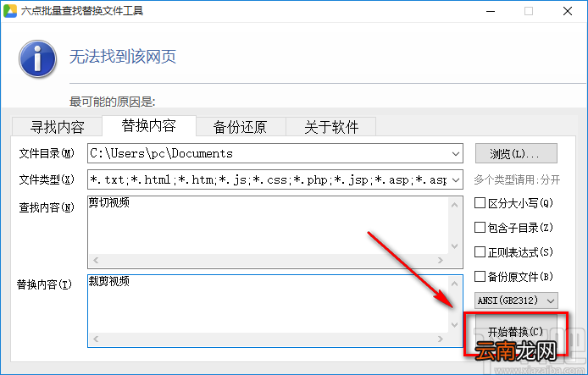Close the 六点批量查找替换文件工具 window
Screen dimensions: 588x375
pos(568,11)
